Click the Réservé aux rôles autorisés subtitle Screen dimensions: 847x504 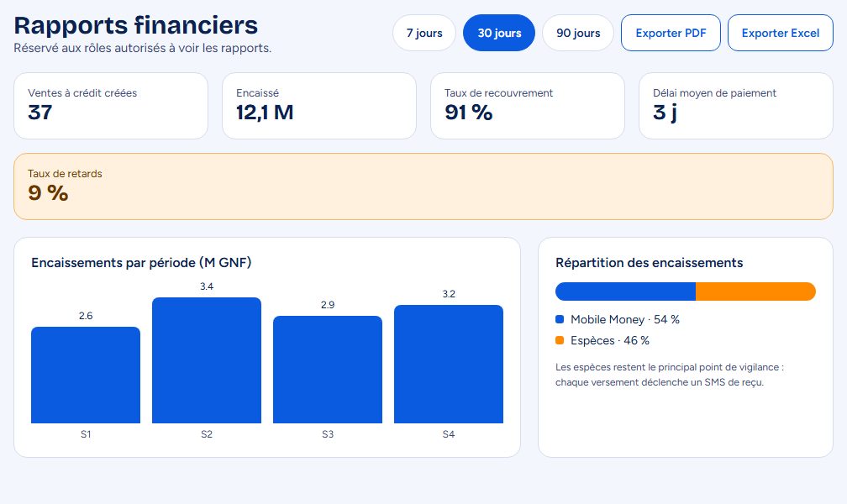point(143,48)
